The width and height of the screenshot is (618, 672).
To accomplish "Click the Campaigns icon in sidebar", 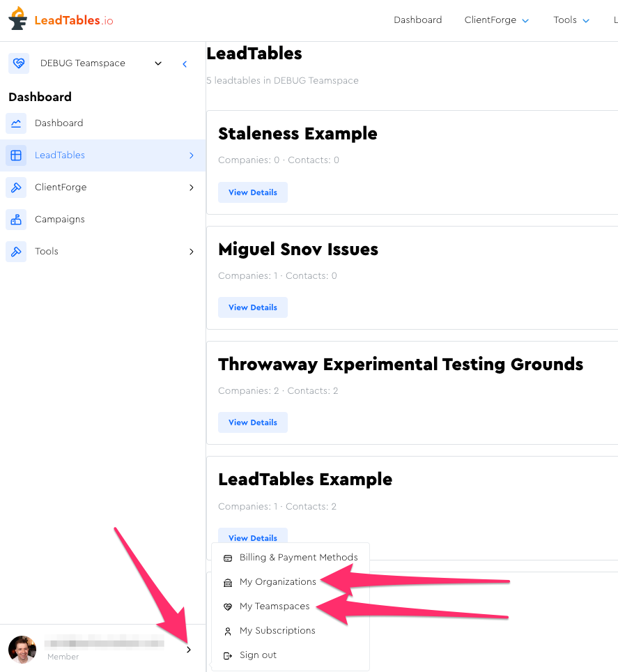I will [16, 220].
